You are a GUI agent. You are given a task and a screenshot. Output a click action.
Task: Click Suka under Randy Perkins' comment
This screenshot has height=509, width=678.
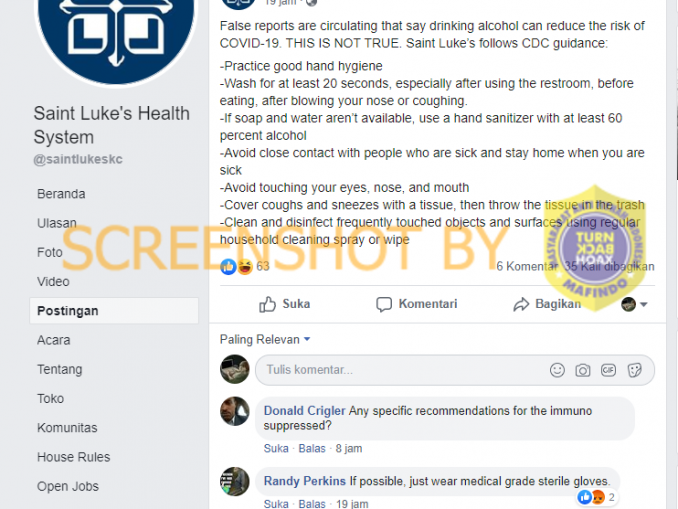[x=276, y=504]
